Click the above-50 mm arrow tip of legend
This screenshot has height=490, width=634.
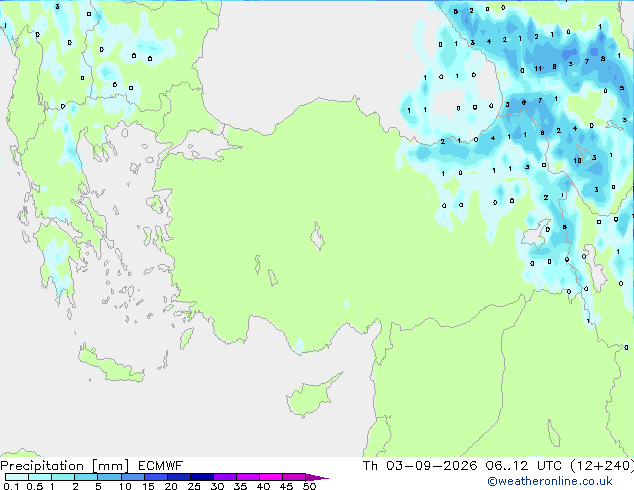[317, 477]
